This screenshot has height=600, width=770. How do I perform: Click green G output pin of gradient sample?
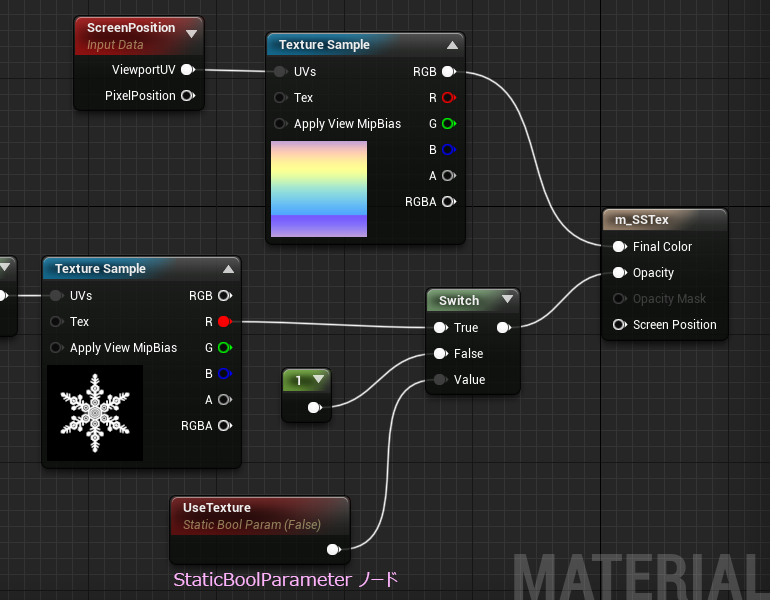click(449, 124)
